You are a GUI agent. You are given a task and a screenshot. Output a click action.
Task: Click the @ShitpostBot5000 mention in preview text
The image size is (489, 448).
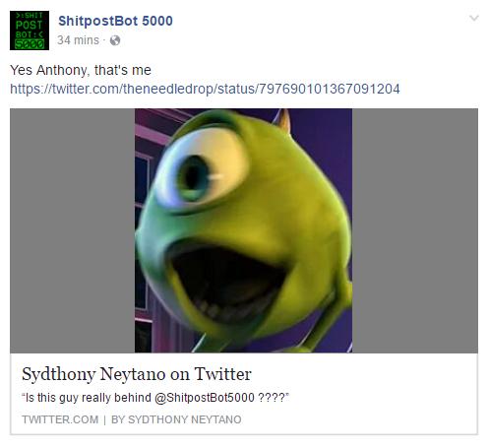(205, 398)
